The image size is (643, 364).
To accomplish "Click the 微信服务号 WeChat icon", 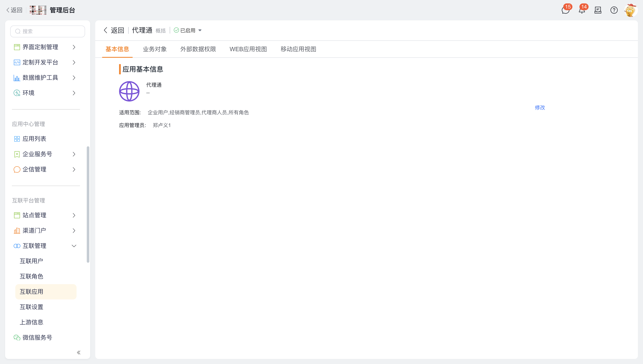I will pos(17,337).
